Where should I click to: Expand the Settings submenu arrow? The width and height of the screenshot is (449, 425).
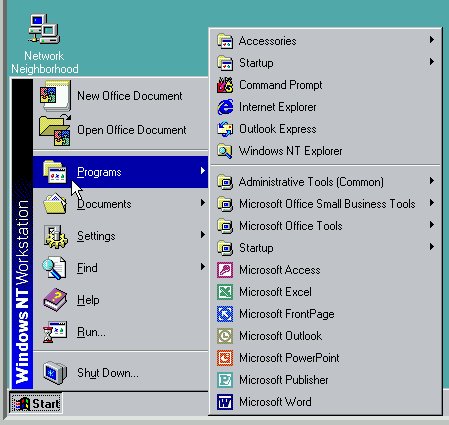point(203,235)
